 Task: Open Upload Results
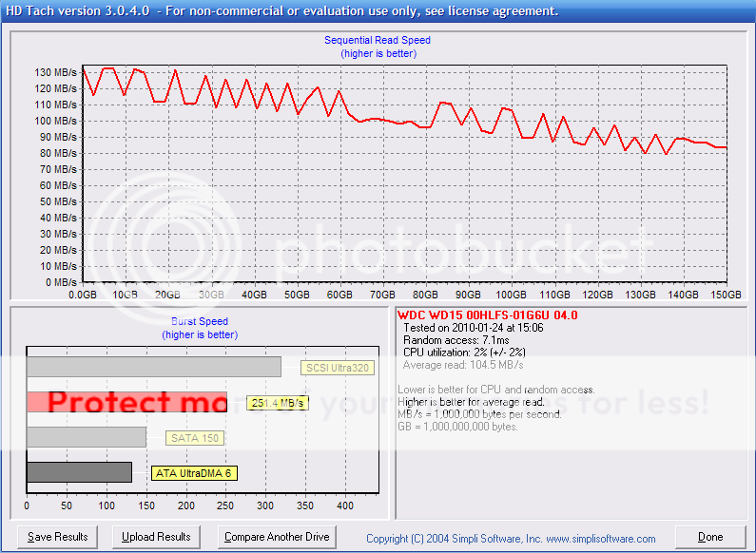tap(156, 537)
